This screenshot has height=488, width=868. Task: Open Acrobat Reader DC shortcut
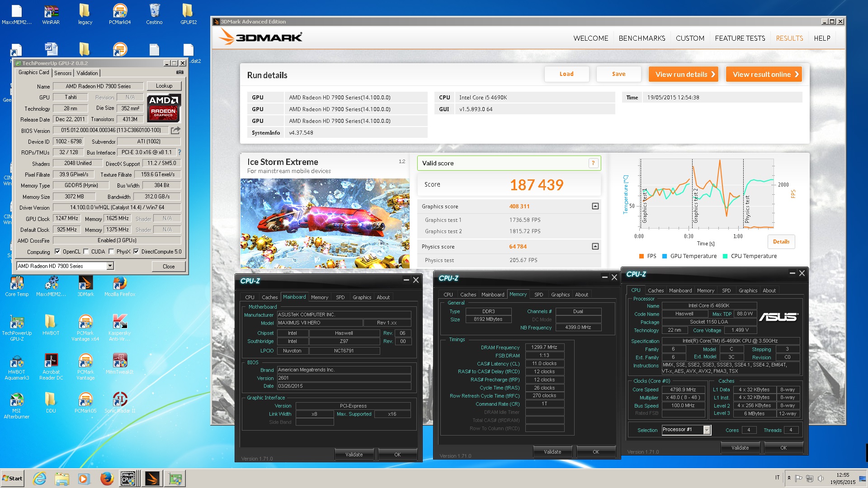51,367
